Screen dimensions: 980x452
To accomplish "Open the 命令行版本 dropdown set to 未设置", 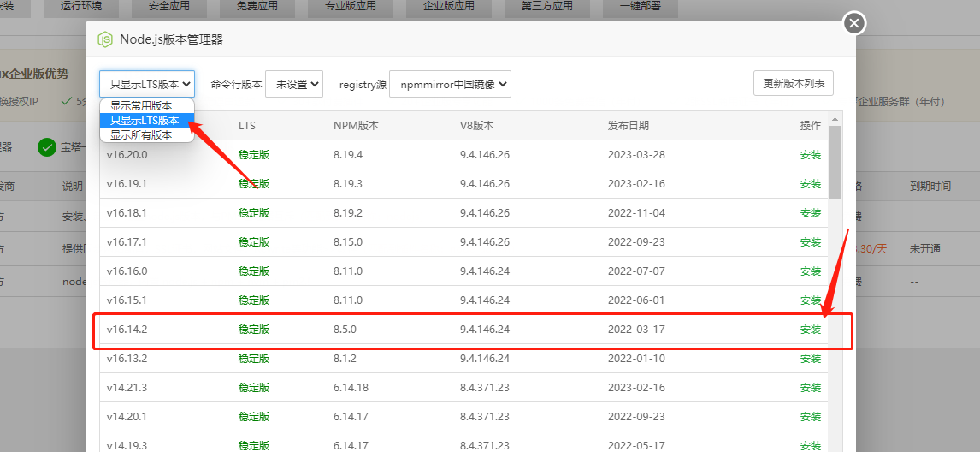I will (x=294, y=84).
